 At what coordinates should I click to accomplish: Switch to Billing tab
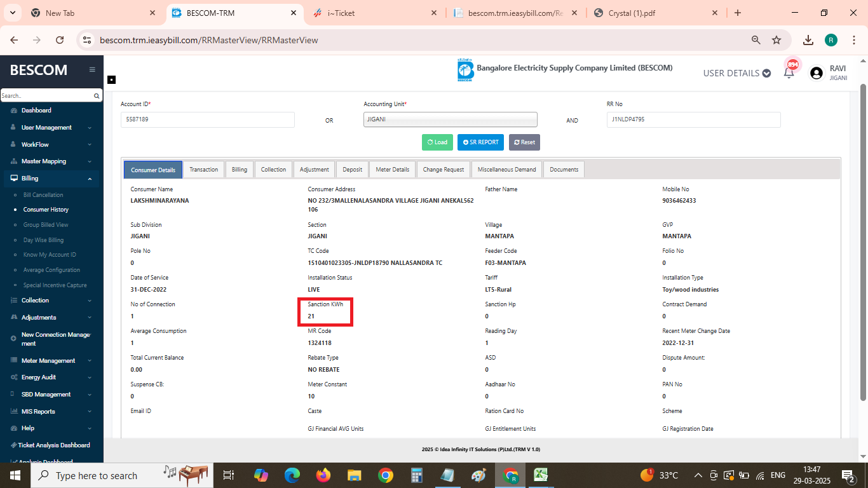pyautogui.click(x=240, y=170)
